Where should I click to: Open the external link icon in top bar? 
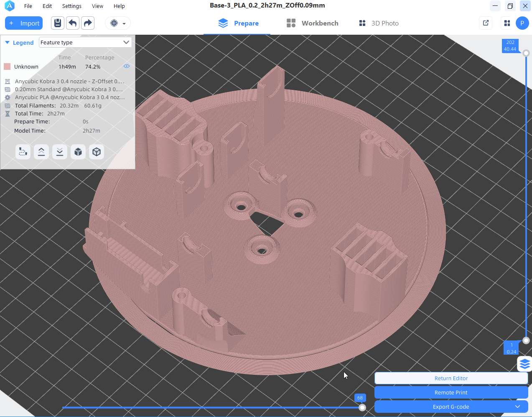pyautogui.click(x=486, y=23)
